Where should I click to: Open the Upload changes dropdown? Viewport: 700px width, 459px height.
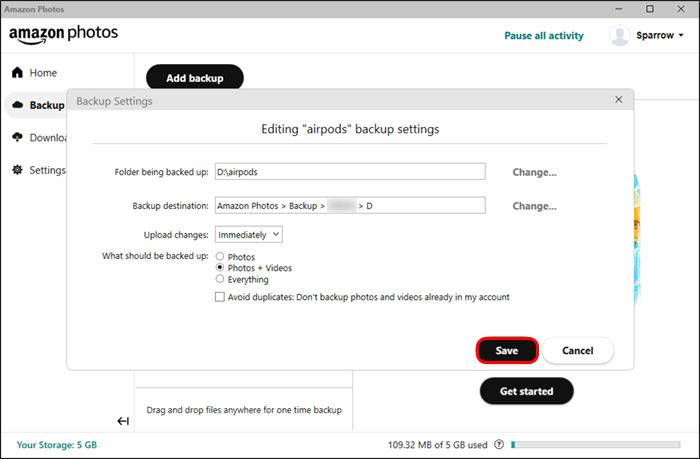tap(249, 234)
